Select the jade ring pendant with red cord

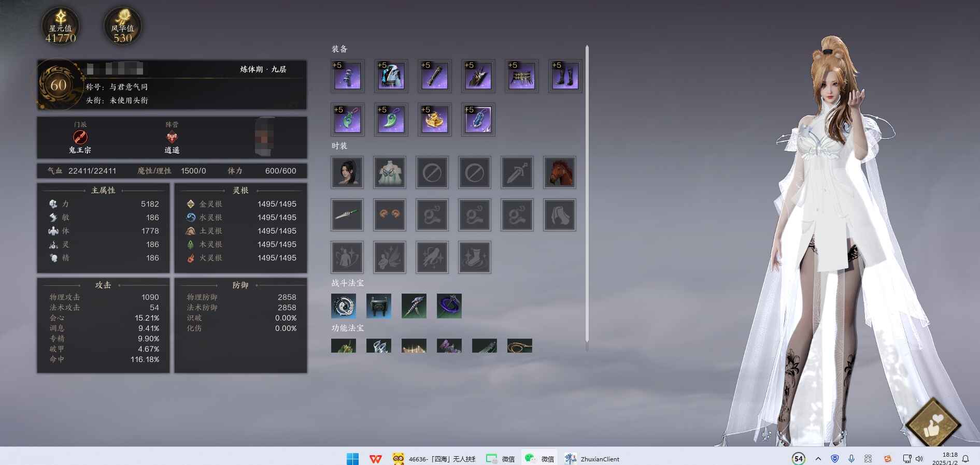[x=348, y=120]
